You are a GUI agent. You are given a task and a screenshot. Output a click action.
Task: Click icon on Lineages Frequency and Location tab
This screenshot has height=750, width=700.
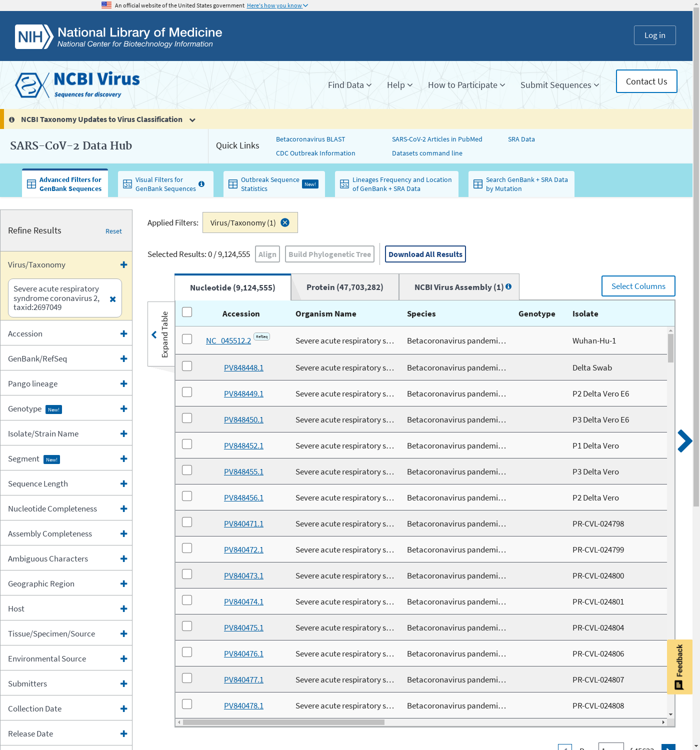(344, 184)
